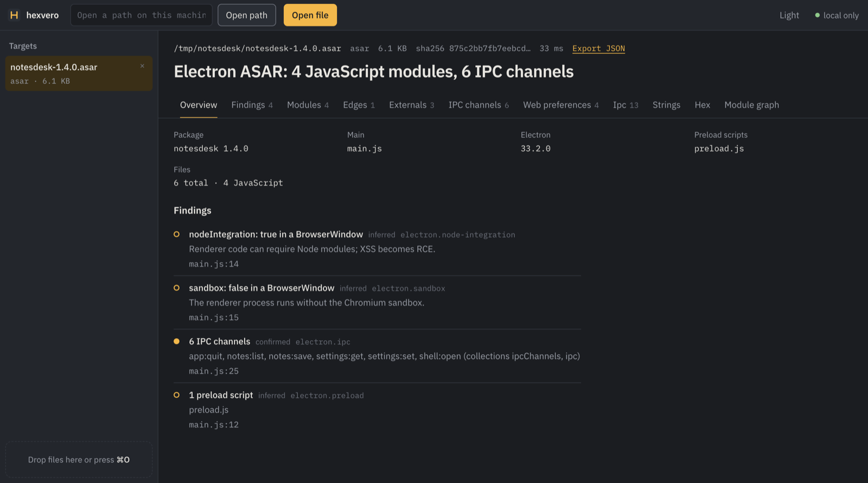Close the notesdesk-1.4.0.asar target

pos(142,66)
